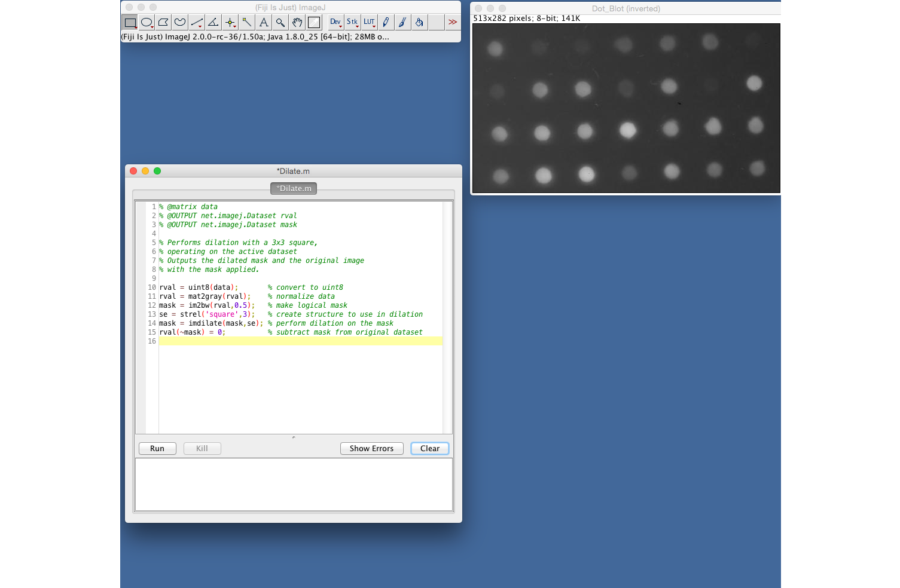Click the Run button

click(157, 449)
